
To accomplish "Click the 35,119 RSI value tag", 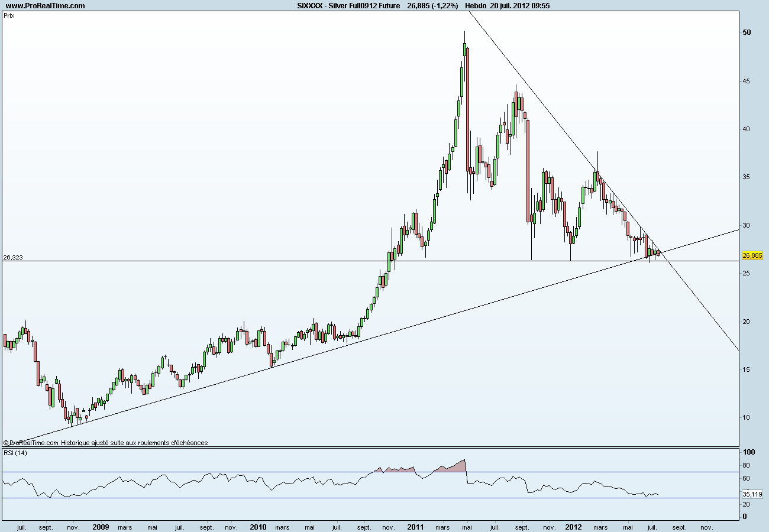I will pos(752,494).
